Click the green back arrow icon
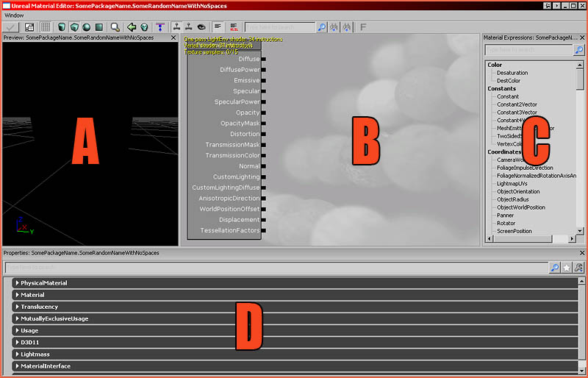 pyautogui.click(x=132, y=27)
